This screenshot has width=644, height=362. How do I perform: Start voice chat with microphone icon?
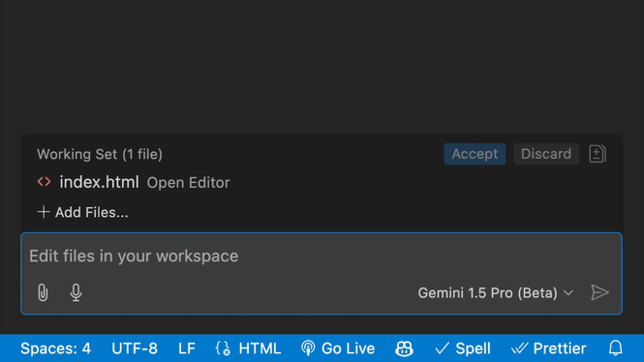point(76,292)
